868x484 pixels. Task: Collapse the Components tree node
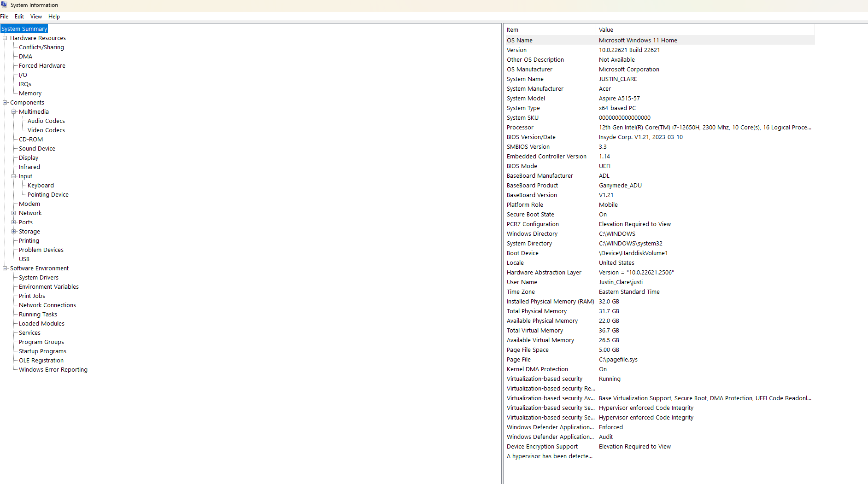click(x=5, y=103)
